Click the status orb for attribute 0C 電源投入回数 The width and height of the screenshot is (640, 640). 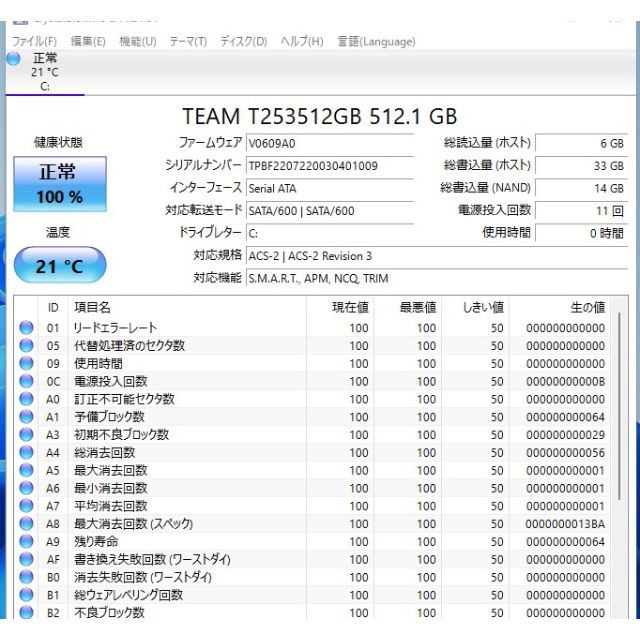click(x=26, y=381)
